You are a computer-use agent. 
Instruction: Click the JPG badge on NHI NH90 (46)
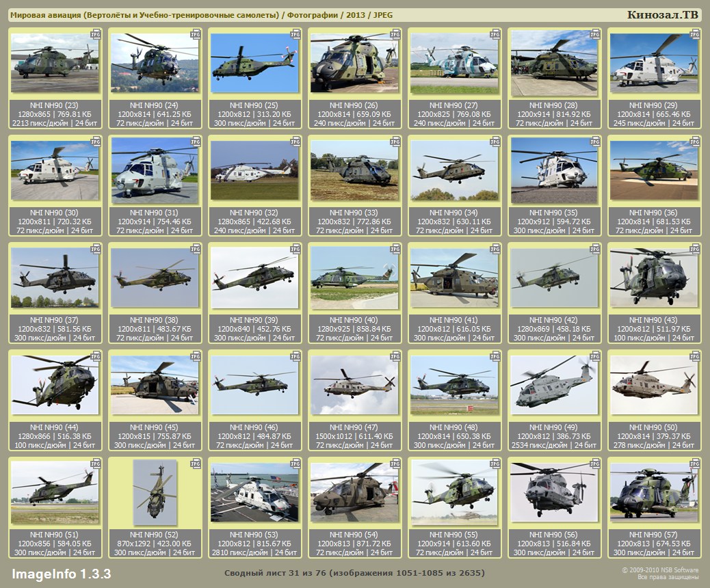click(295, 356)
